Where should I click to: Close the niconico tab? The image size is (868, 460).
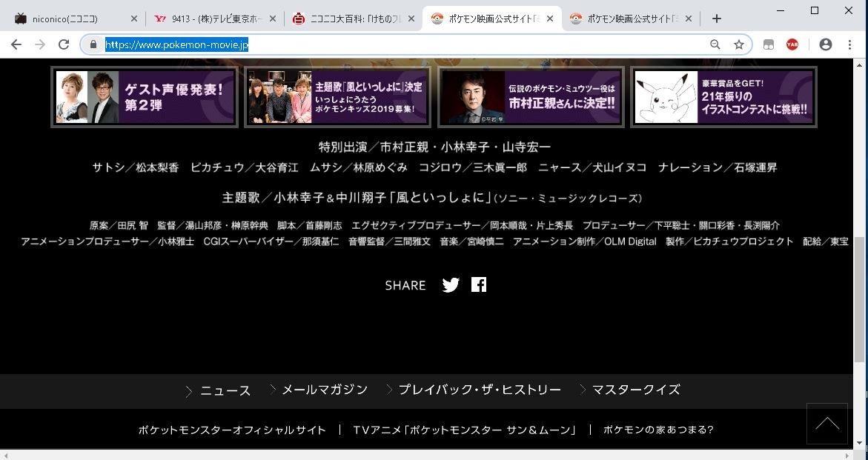coord(133,19)
